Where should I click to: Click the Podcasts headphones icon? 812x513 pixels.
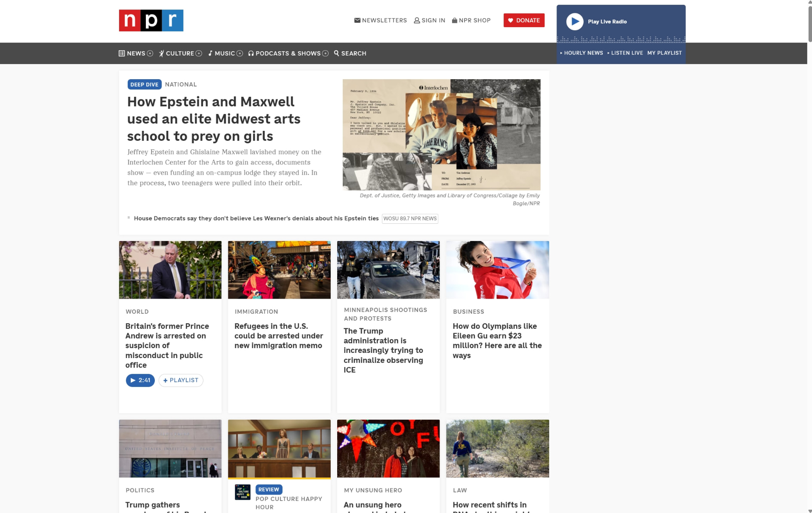[x=251, y=53]
